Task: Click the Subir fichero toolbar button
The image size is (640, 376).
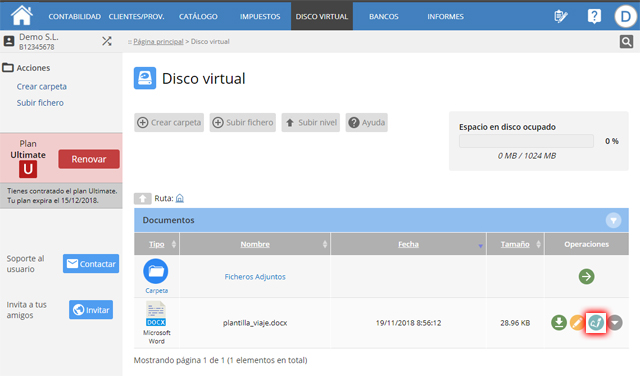Action: click(243, 122)
